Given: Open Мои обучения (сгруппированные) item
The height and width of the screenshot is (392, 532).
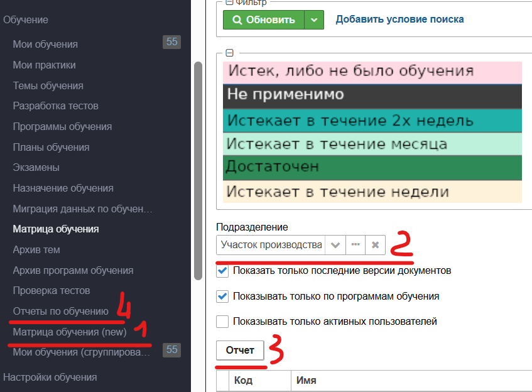Looking at the screenshot, I should 81,352.
